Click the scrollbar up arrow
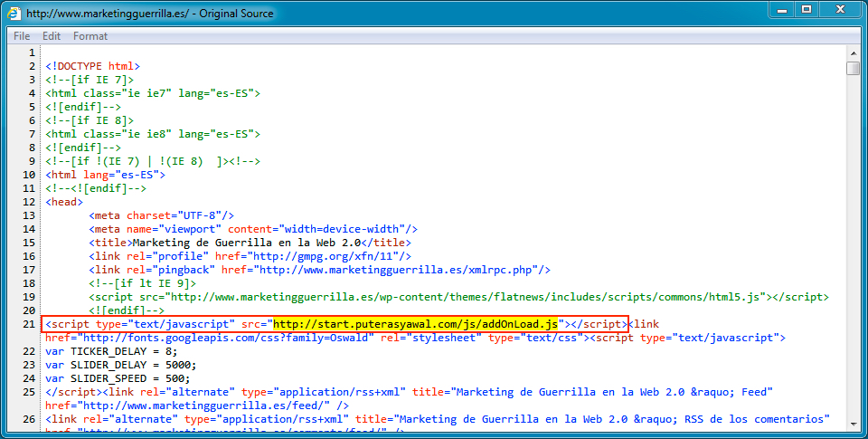Image resolution: width=868 pixels, height=439 pixels. tap(853, 52)
